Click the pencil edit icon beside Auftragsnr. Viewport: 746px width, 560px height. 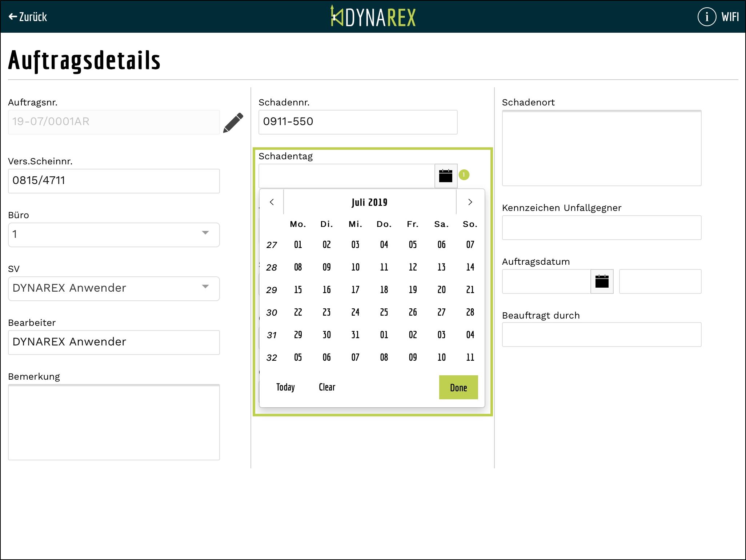coord(233,123)
